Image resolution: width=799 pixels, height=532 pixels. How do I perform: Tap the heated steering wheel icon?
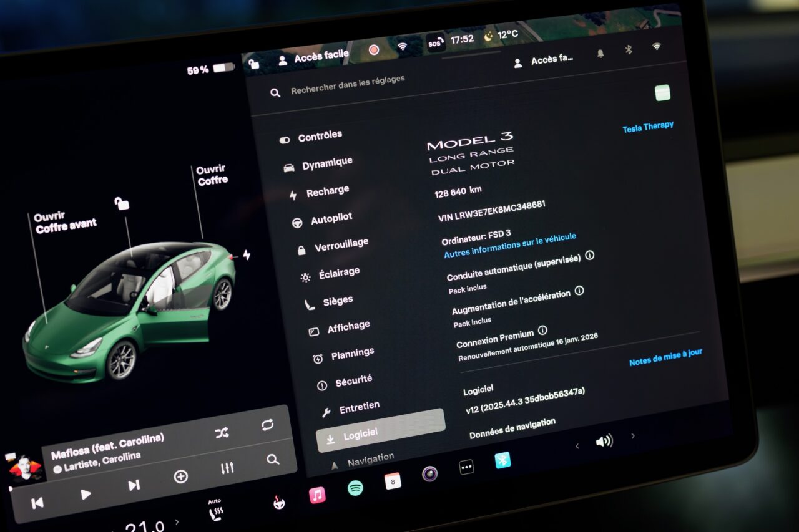point(279,503)
